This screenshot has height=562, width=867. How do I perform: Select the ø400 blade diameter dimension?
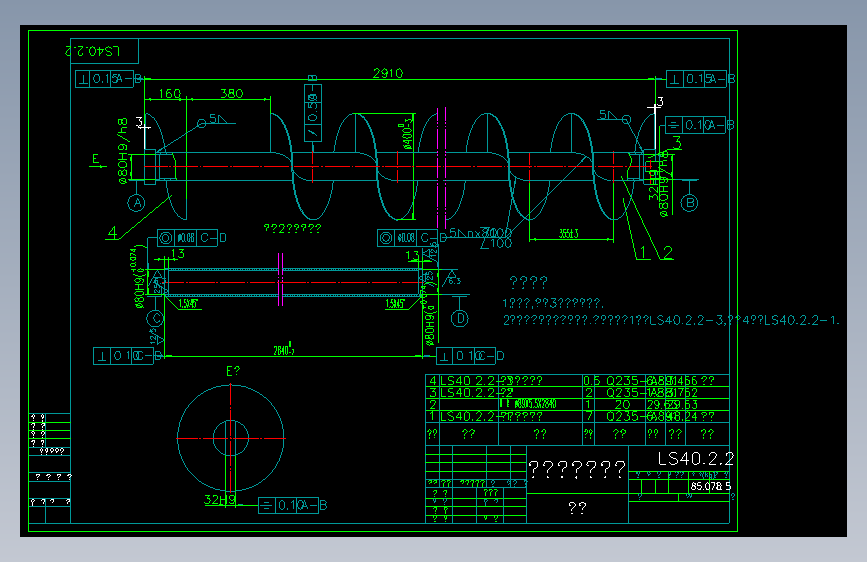pyautogui.click(x=408, y=133)
